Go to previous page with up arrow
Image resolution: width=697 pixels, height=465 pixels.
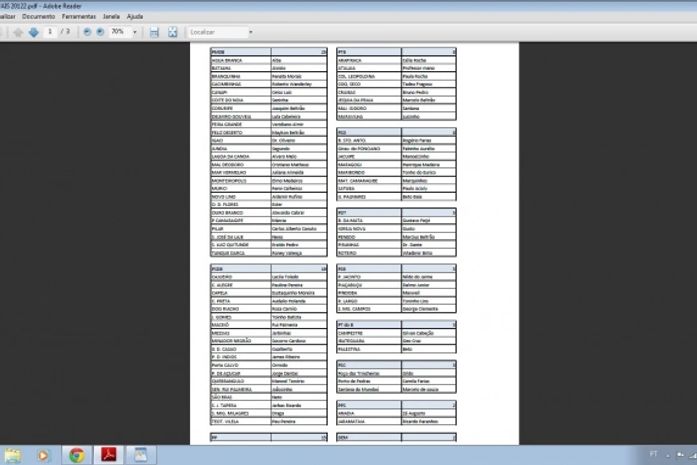17,32
